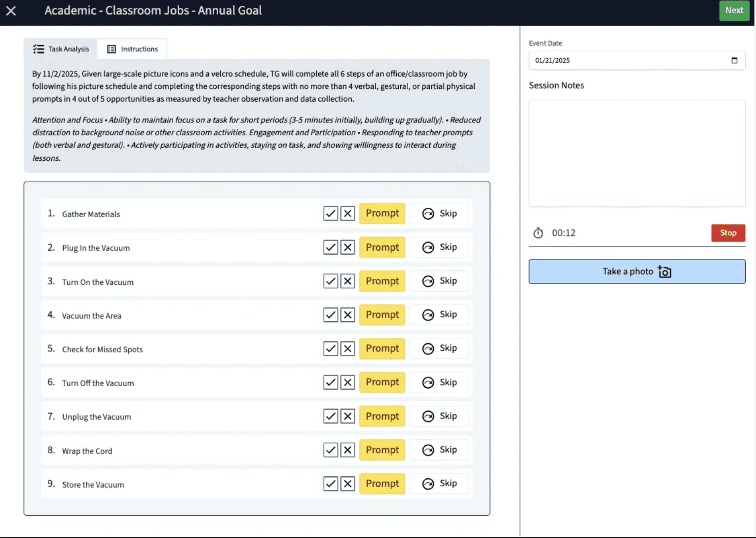Viewport: 756px width, 538px height.
Task: Mark Turn Off the Vacuum as correct
Action: coord(331,383)
